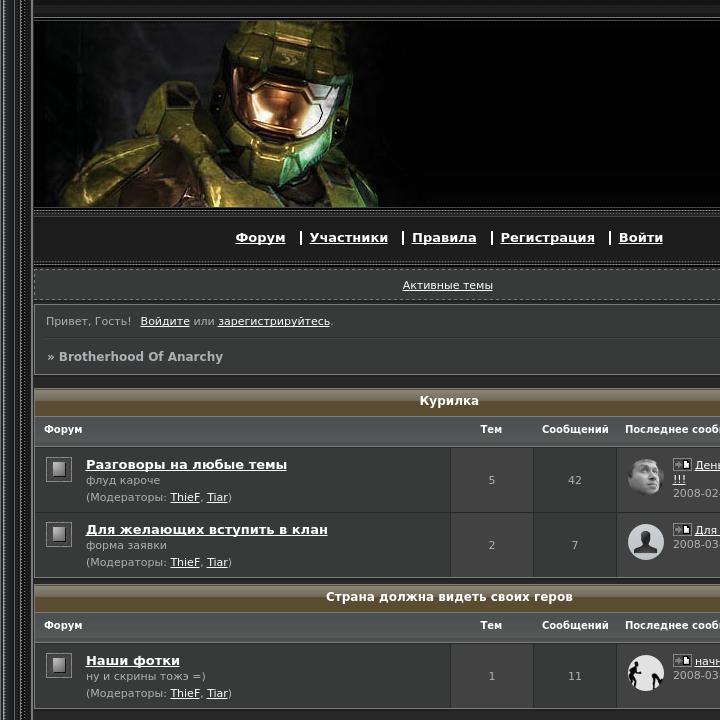Click last-post avatar in Разговоры на любые темы row
Viewport: 720px width, 720px height.
tap(646, 477)
